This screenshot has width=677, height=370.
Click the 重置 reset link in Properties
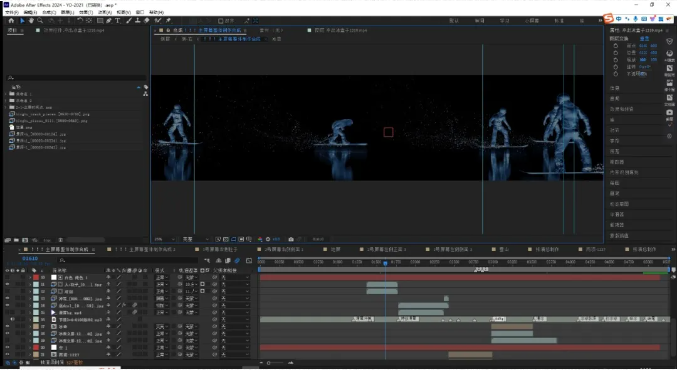[644, 38]
